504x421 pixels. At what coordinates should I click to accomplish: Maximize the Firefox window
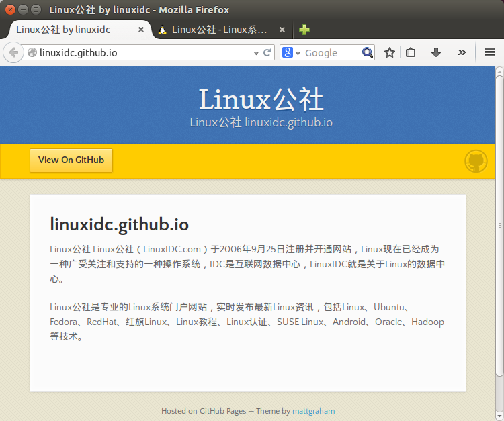pyautogui.click(x=36, y=9)
